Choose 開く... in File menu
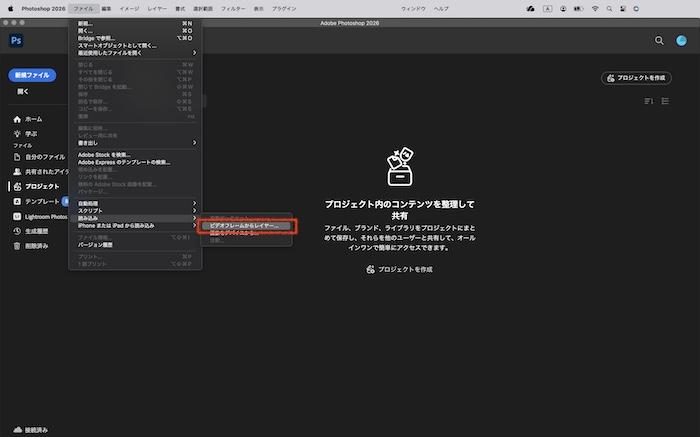The width and height of the screenshot is (700, 437). [135, 31]
